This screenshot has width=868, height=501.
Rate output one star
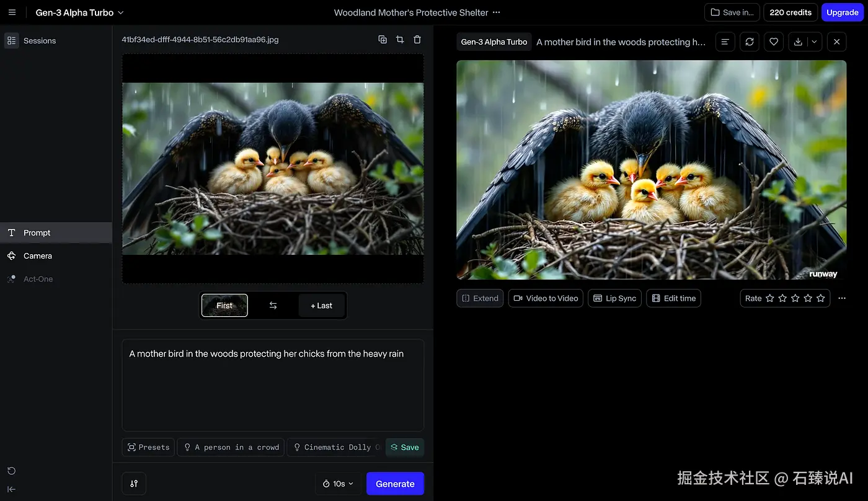click(x=770, y=298)
